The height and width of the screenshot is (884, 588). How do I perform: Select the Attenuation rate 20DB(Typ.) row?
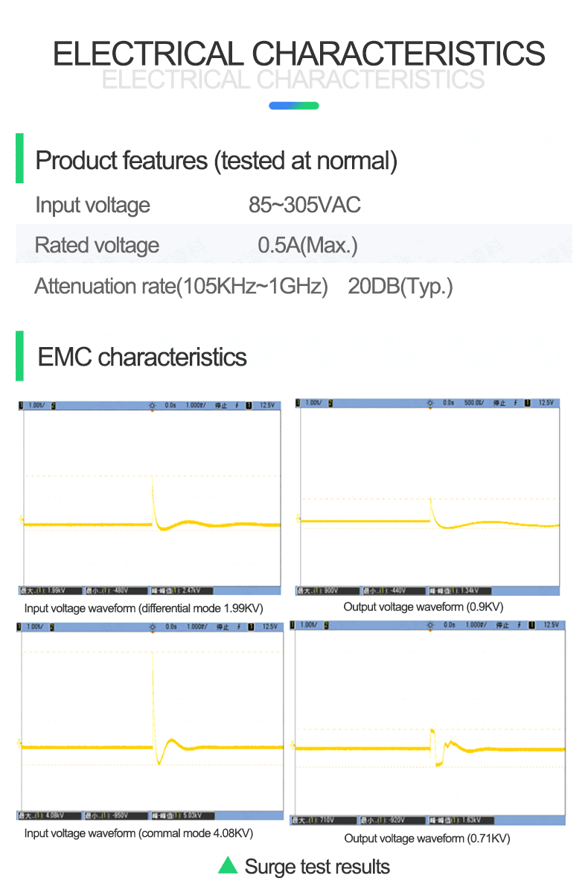(x=293, y=286)
